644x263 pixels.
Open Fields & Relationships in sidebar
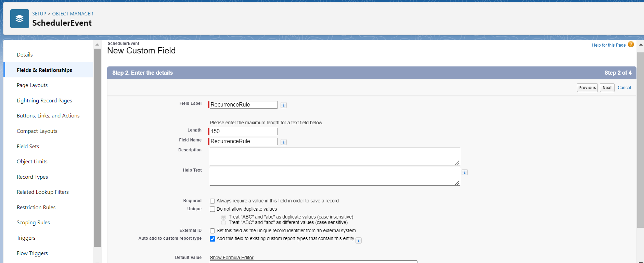click(x=44, y=70)
